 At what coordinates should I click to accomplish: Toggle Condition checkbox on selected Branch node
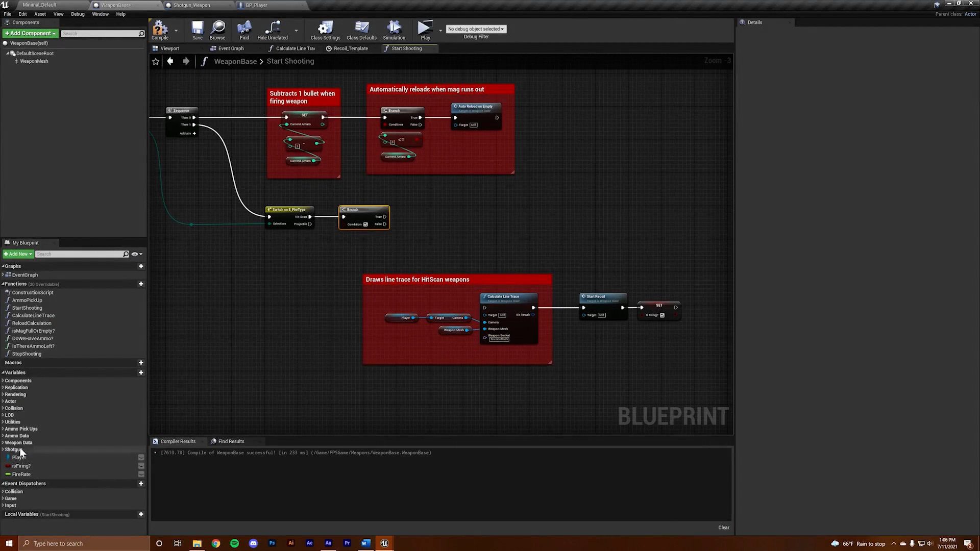(x=365, y=224)
